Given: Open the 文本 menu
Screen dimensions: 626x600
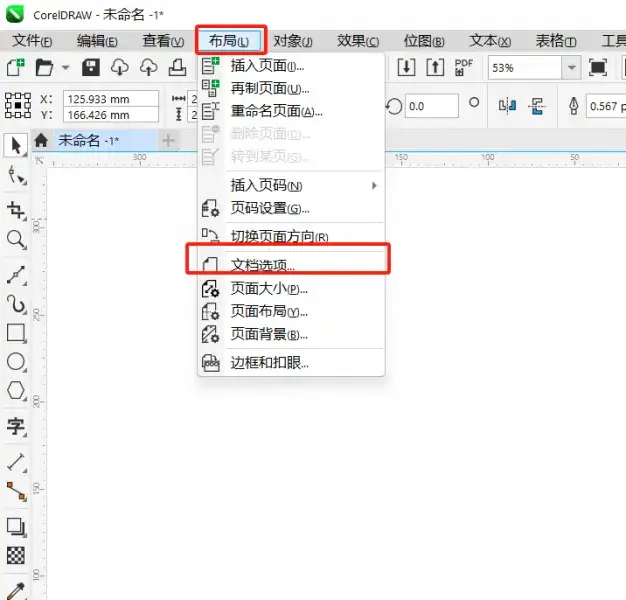Looking at the screenshot, I should [490, 41].
